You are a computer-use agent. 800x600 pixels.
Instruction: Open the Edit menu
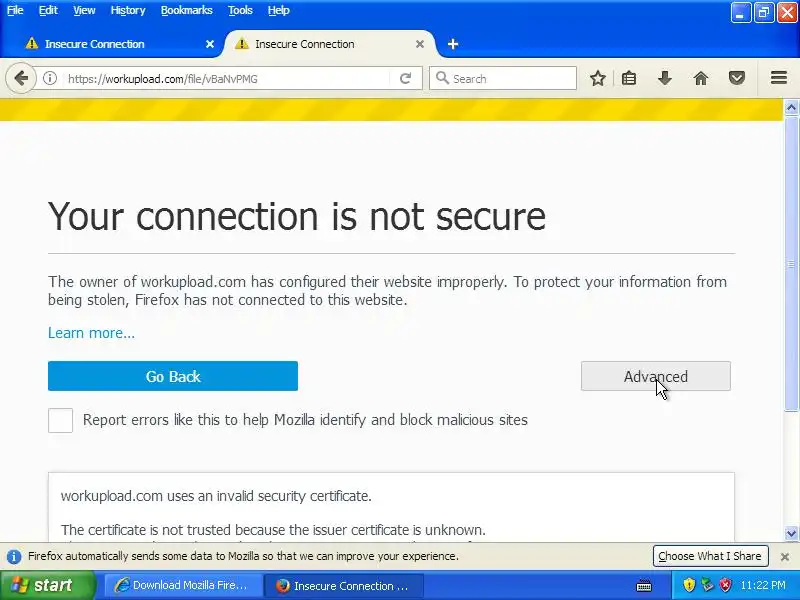pyautogui.click(x=48, y=10)
